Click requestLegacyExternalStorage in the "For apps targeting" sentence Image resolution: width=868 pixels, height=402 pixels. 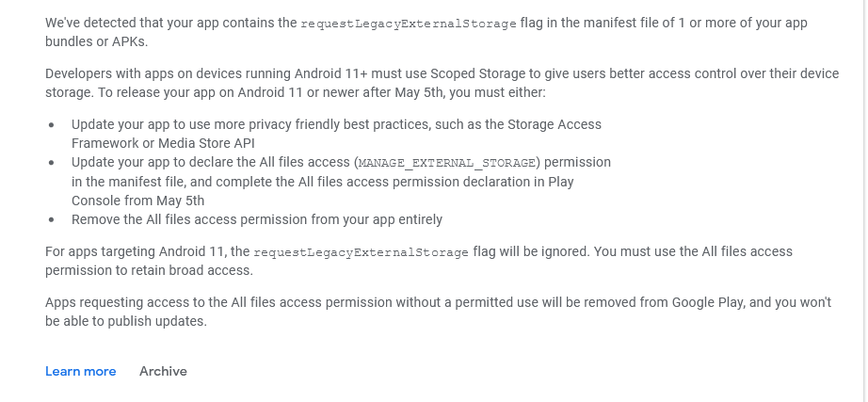tap(361, 252)
